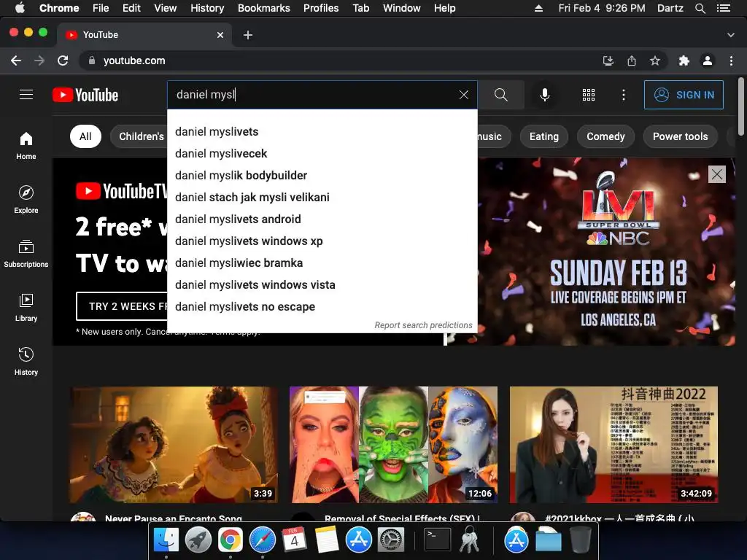The image size is (747, 560).
Task: Choose suggestion 'daniel myslivets'
Action: point(322,131)
